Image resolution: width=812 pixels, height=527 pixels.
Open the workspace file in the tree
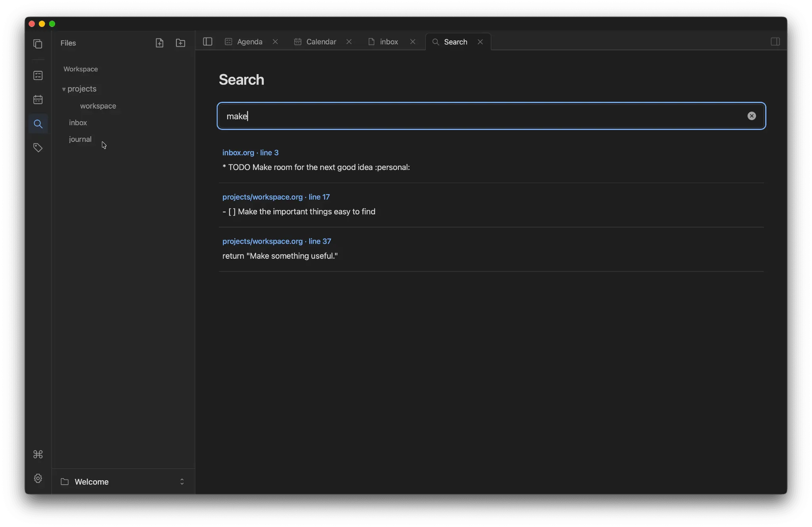click(98, 106)
